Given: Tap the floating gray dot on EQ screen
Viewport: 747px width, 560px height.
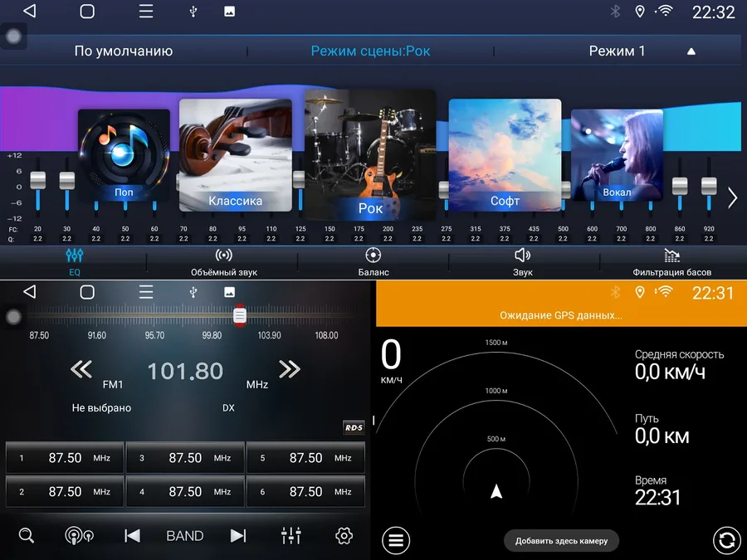Looking at the screenshot, I should pyautogui.click(x=13, y=37).
